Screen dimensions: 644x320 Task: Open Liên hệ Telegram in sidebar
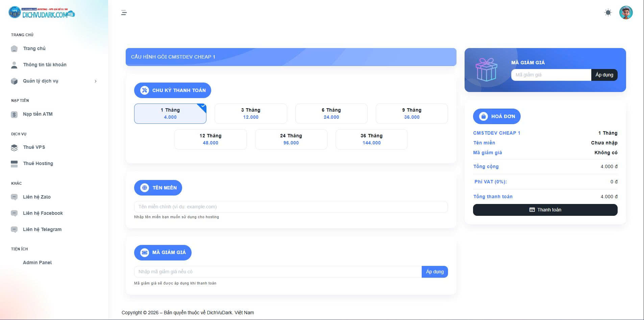pyautogui.click(x=42, y=229)
